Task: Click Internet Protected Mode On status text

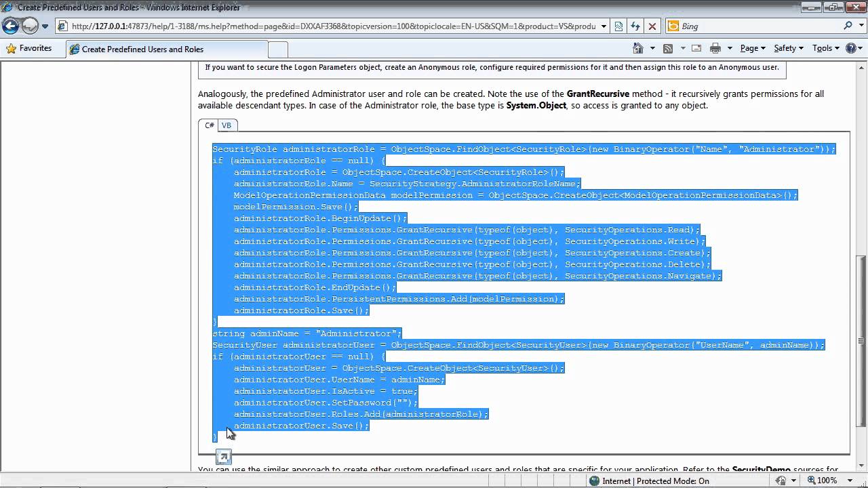Action: [x=656, y=481]
